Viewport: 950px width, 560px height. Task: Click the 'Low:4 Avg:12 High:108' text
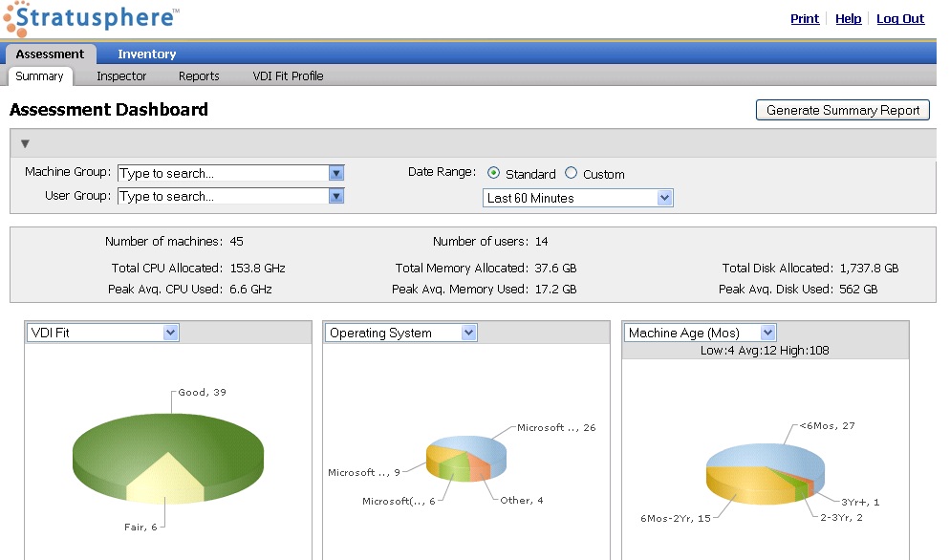click(x=765, y=351)
